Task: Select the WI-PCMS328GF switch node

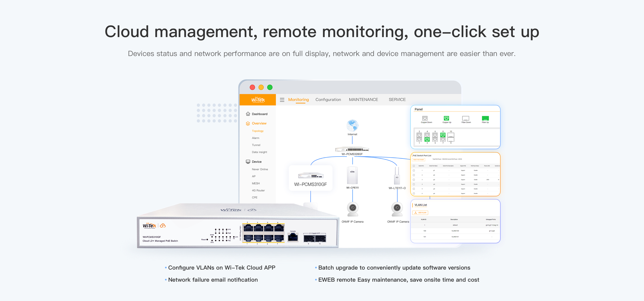Action: click(352, 149)
